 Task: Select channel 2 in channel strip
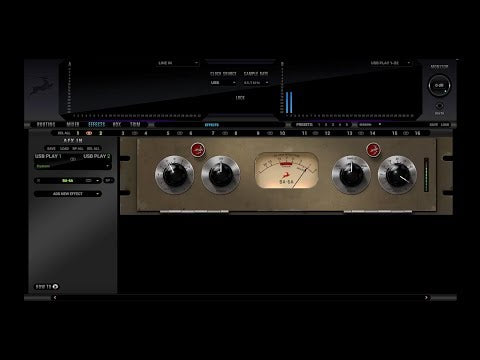pos(100,133)
